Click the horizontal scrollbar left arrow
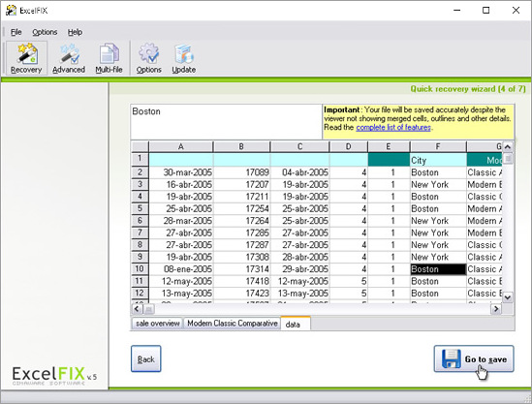532x404 pixels. 137,309
